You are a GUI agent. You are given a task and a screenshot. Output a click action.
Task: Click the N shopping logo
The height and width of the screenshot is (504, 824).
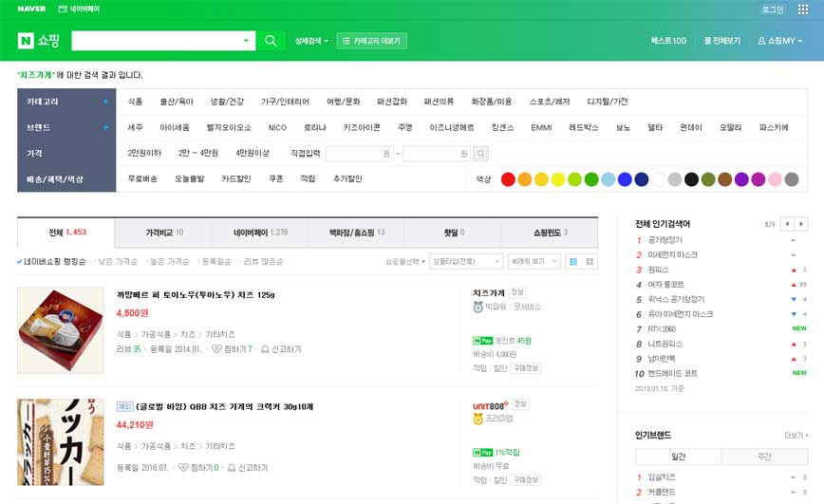coord(39,41)
